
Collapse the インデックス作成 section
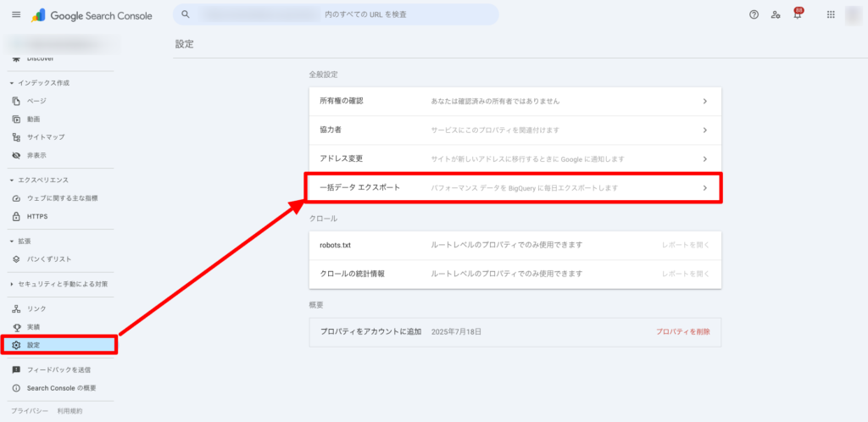[x=12, y=83]
